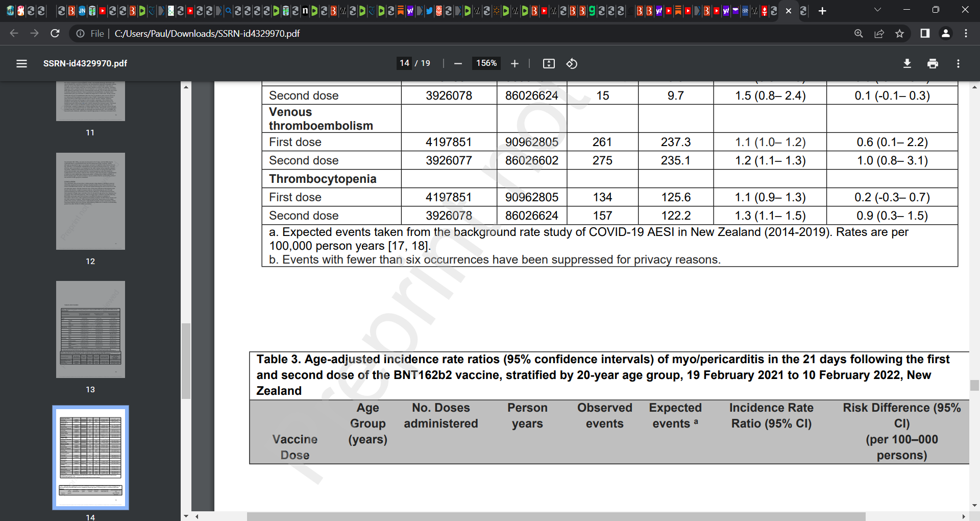Reload the current page
Screen dimensions: 980x521
tap(55, 33)
